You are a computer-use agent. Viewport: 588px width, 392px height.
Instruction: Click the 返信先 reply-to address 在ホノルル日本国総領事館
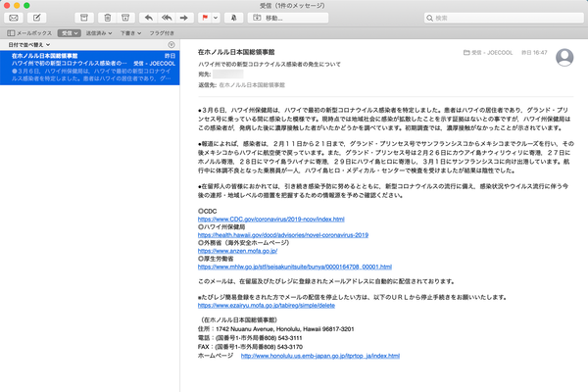click(252, 85)
